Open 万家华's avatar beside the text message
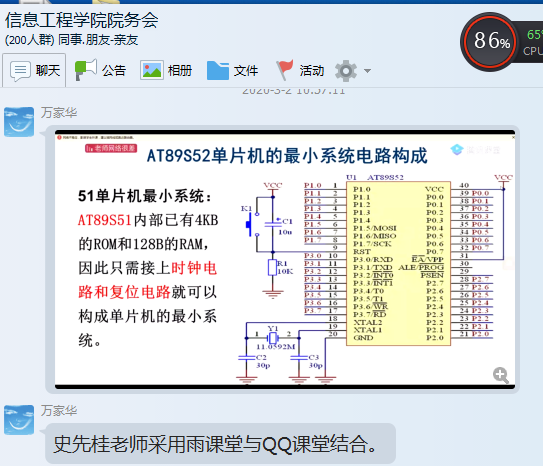 point(19,420)
